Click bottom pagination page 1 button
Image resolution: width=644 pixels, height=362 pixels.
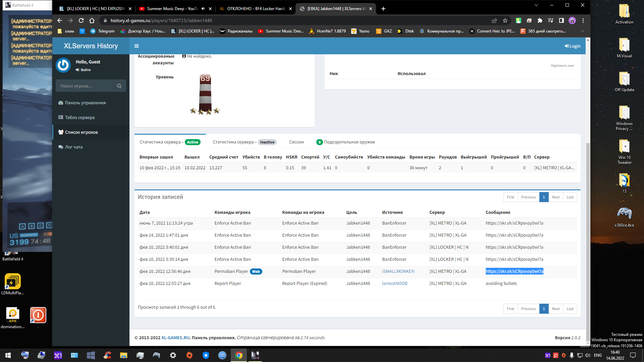pos(544,309)
